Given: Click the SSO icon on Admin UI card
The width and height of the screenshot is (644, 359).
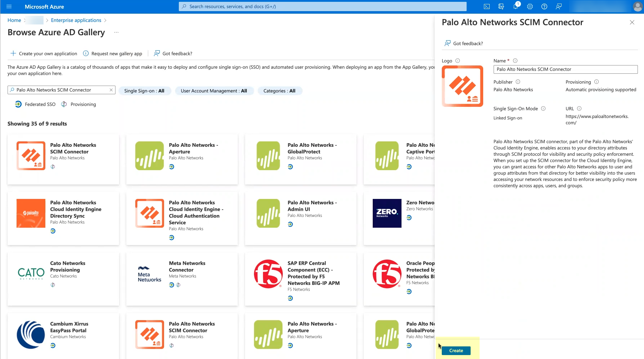Looking at the screenshot, I should tap(290, 224).
